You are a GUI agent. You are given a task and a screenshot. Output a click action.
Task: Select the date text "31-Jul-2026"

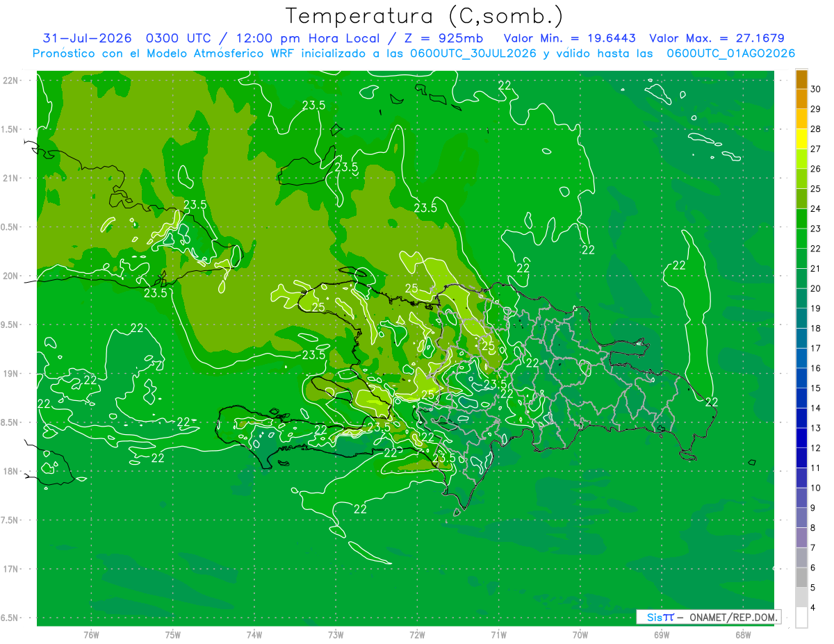(x=88, y=38)
